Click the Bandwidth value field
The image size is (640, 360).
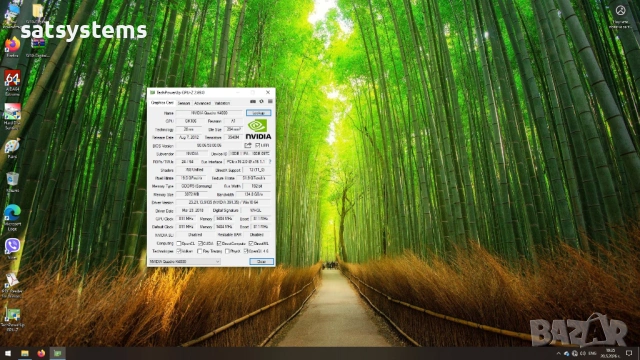(254, 194)
